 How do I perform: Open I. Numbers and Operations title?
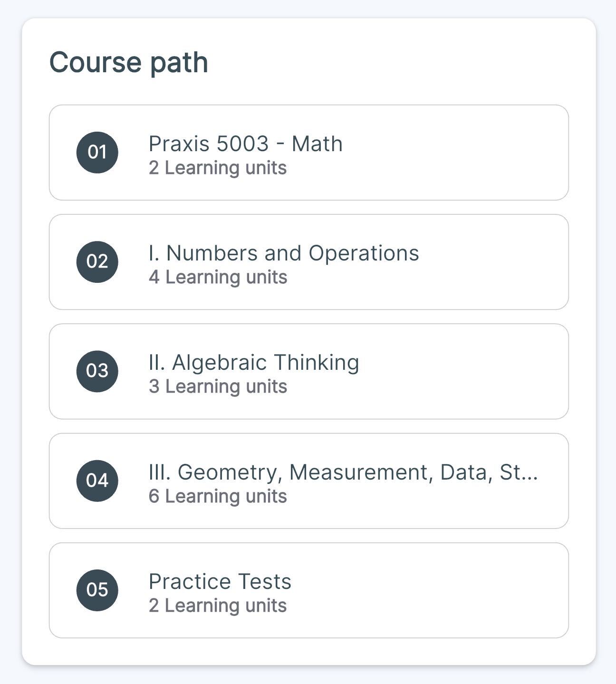(x=284, y=253)
